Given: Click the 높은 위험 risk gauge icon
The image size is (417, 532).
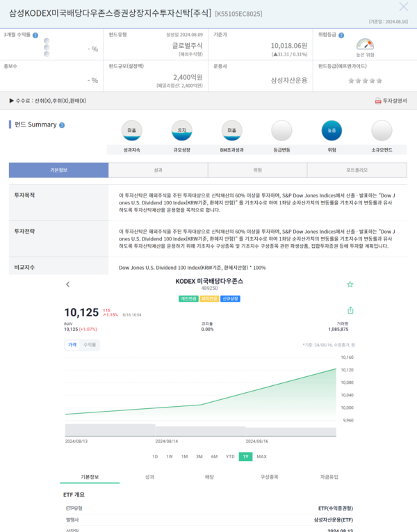Looking at the screenshot, I should click(x=365, y=45).
